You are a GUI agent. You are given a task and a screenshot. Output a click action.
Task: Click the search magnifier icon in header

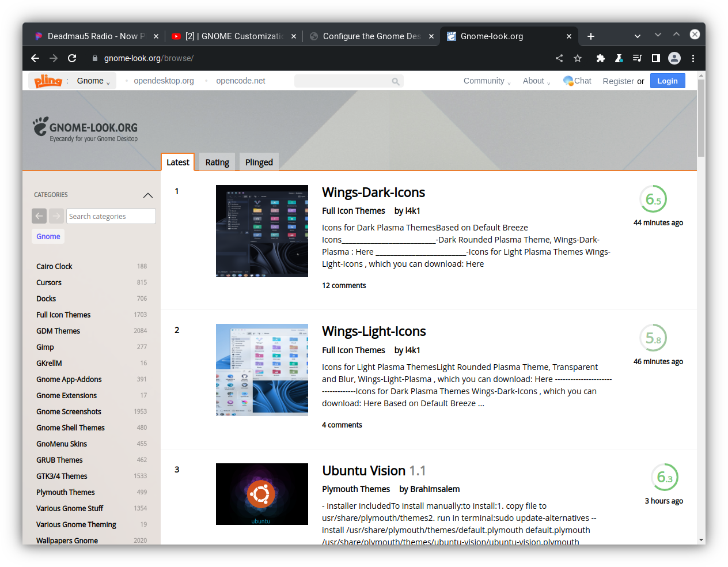coord(396,81)
